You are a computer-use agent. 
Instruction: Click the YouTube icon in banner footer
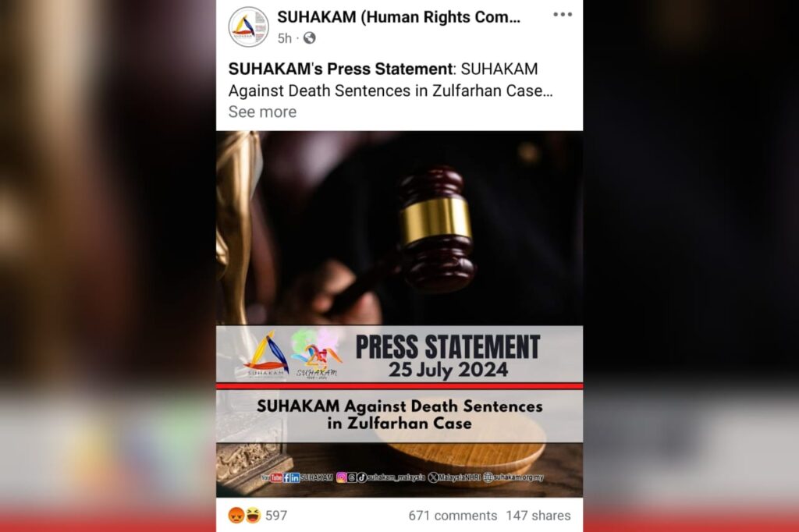click(x=272, y=477)
